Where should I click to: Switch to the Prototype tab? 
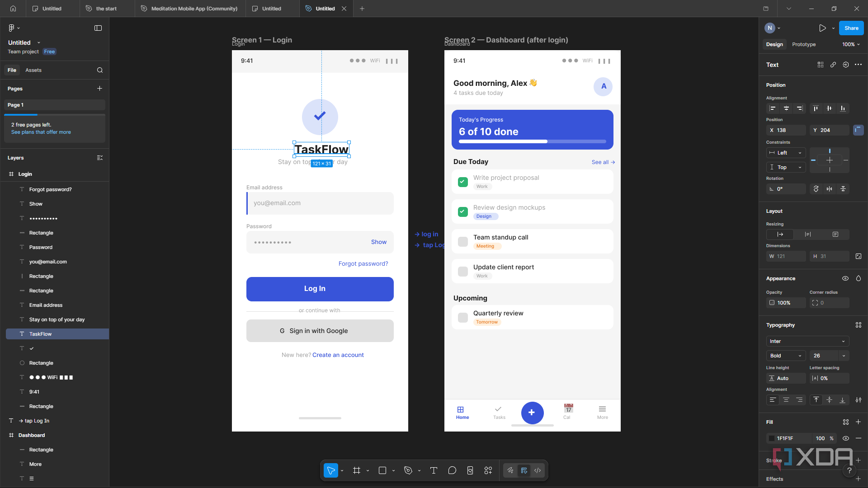(x=804, y=44)
